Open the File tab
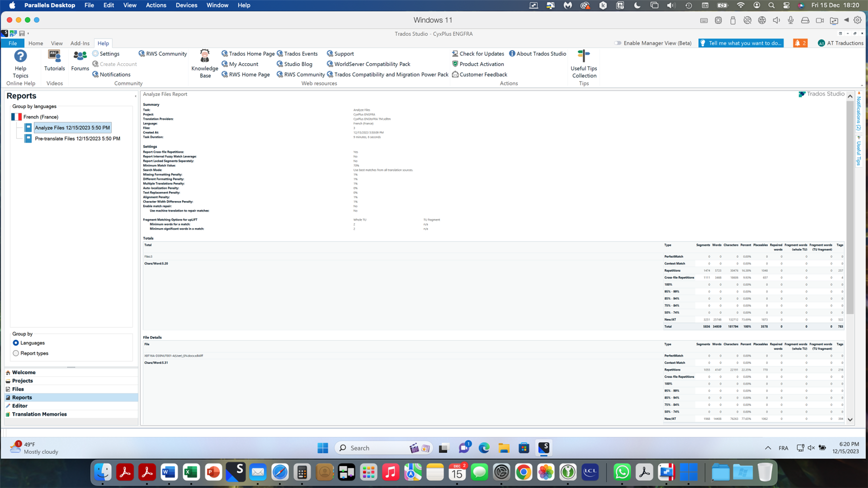 click(13, 43)
